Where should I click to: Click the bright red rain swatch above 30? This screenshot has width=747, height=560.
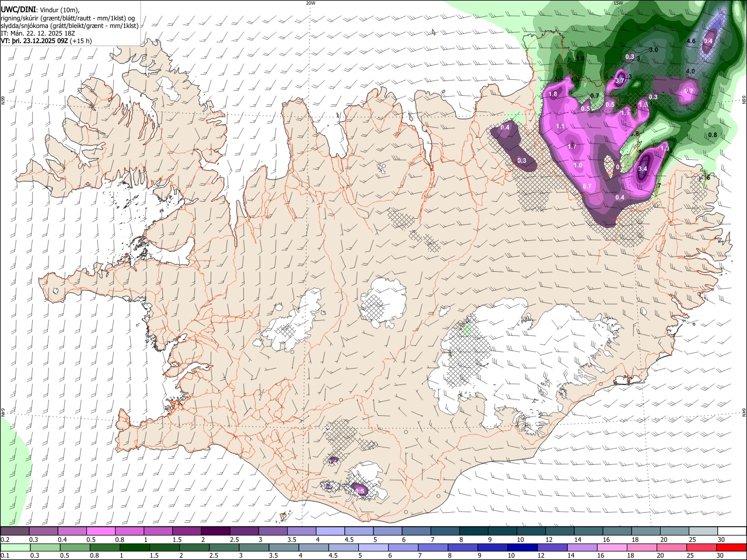732,548
